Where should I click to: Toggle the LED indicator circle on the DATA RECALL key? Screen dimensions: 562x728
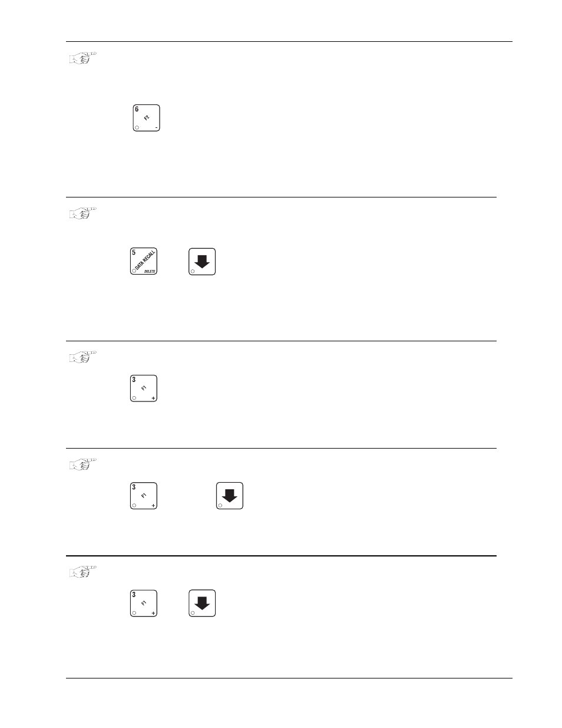(x=134, y=271)
